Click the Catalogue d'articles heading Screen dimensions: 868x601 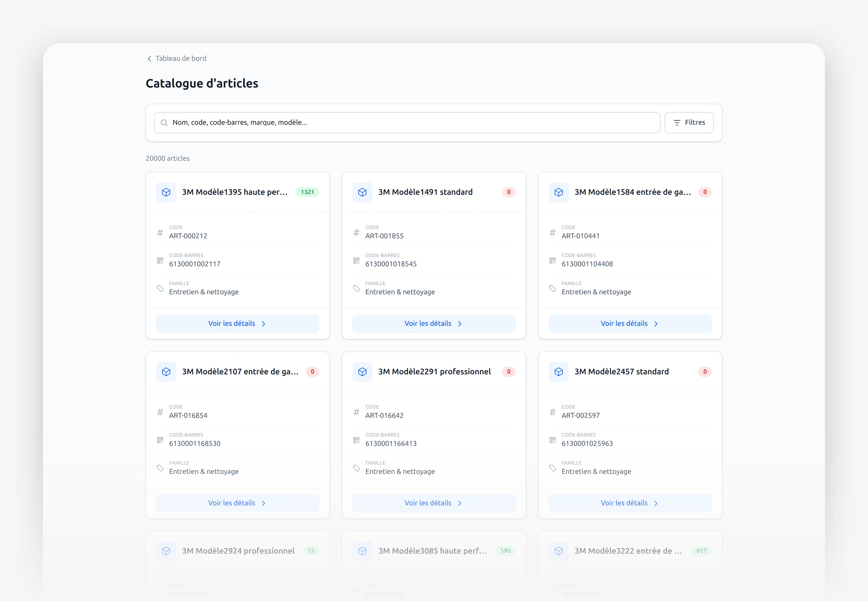click(202, 84)
